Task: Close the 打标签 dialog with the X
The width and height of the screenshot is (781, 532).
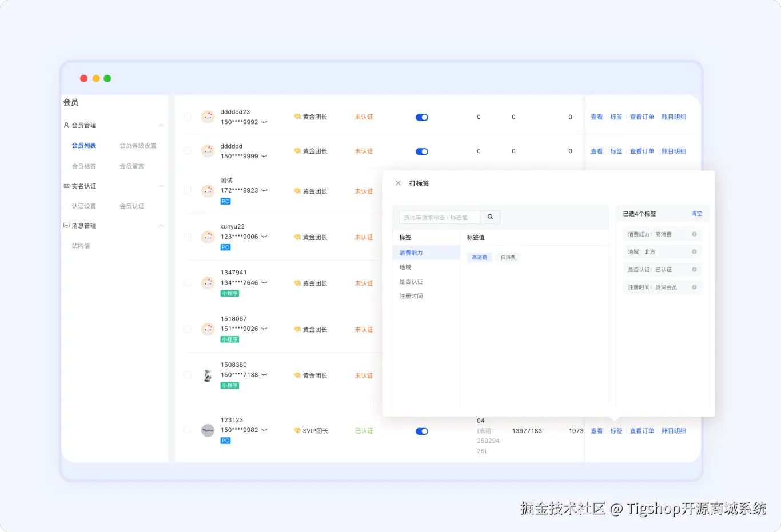Action: click(399, 183)
